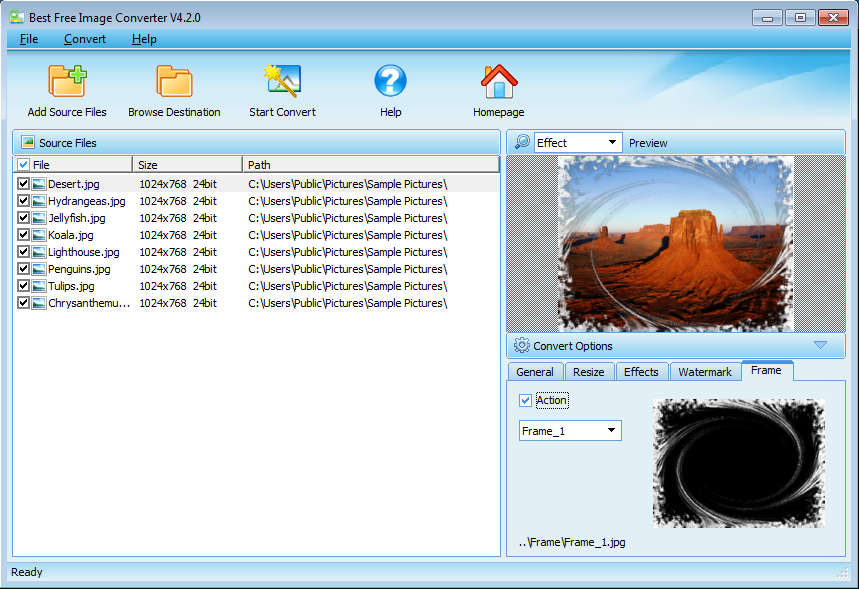Screen dimensions: 859x589
Task: Collapse the Convert Options panel arrow
Action: tap(820, 346)
